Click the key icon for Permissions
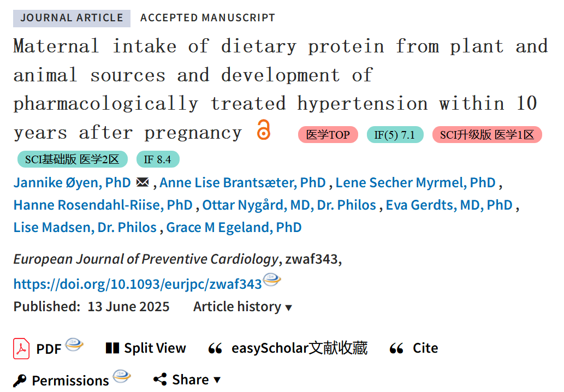 [x=20, y=380]
